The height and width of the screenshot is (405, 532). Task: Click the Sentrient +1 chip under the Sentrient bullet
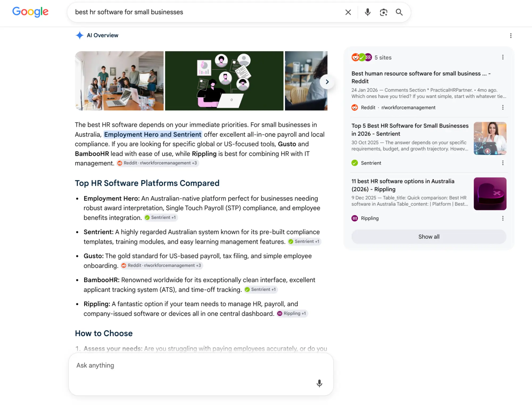(304, 242)
